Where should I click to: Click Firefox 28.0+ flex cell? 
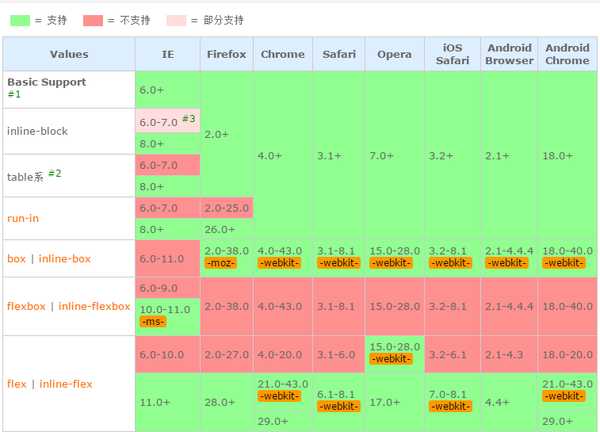coord(227,403)
